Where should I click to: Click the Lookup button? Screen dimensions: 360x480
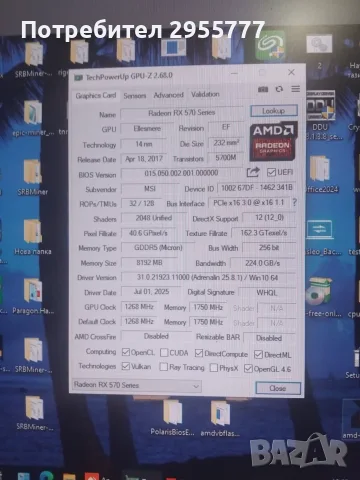(273, 111)
